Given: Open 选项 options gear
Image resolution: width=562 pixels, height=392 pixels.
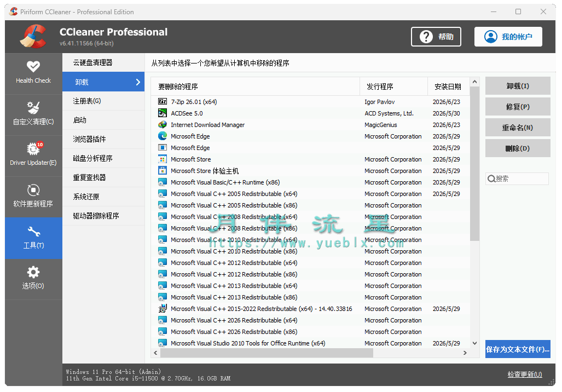Looking at the screenshot, I should tap(33, 279).
